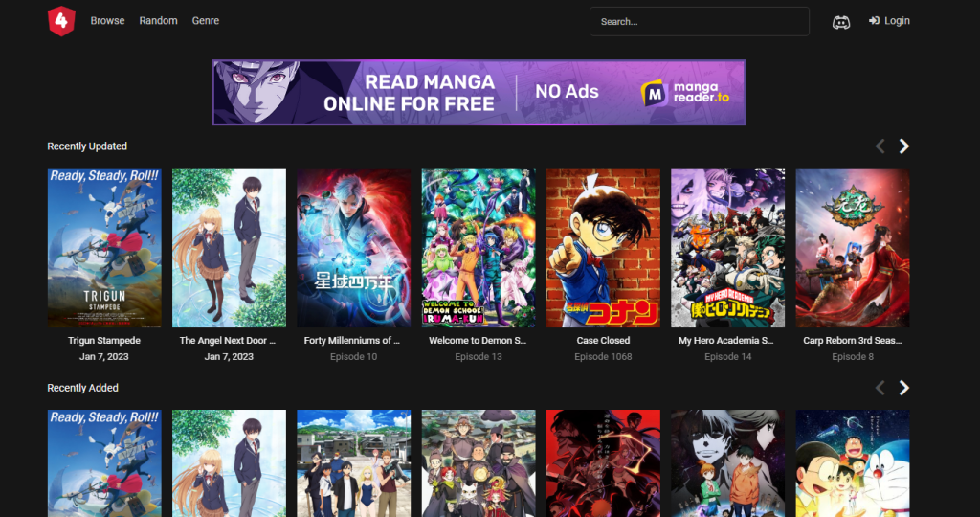The width and height of the screenshot is (980, 517).
Task: Open Trigun Stampede poster in Recently Updated
Action: coord(104,248)
